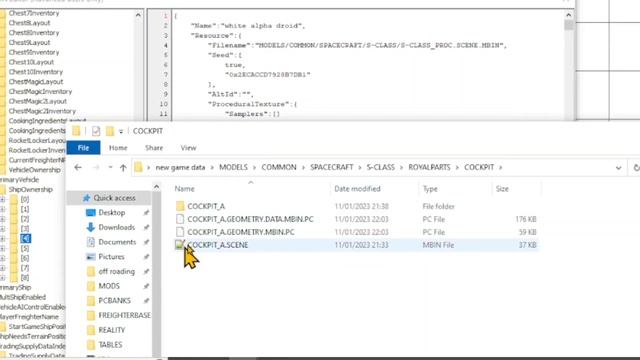Select Chest7Inventory in editor tree

coord(34,13)
